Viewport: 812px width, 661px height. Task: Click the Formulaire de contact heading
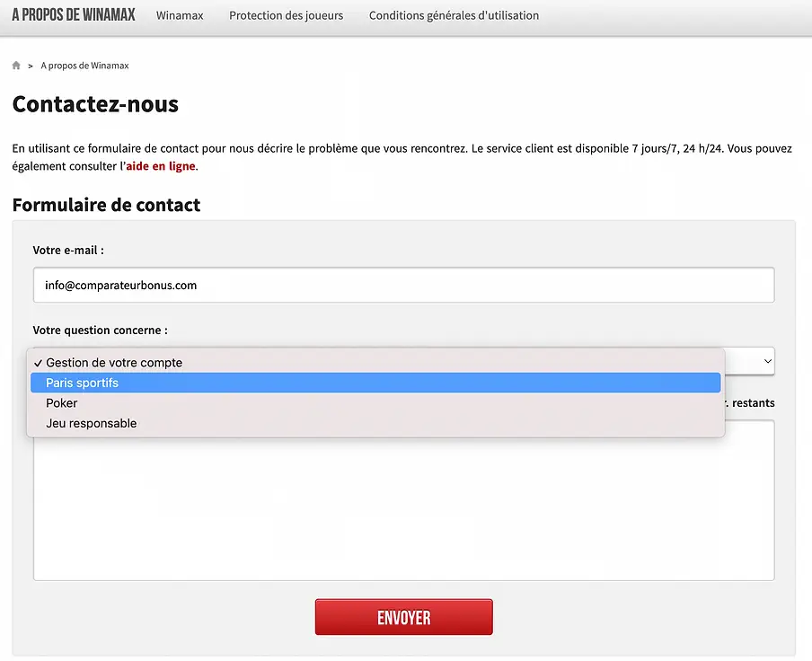coord(106,205)
